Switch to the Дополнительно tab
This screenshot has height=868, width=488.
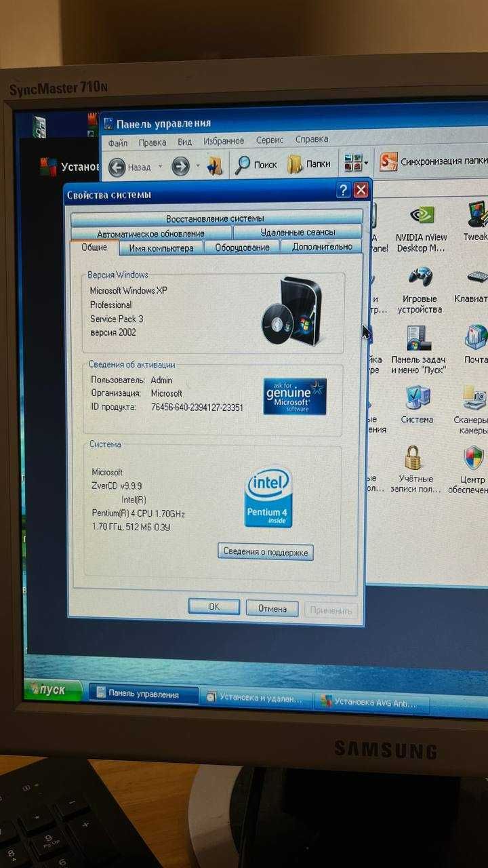tap(322, 247)
